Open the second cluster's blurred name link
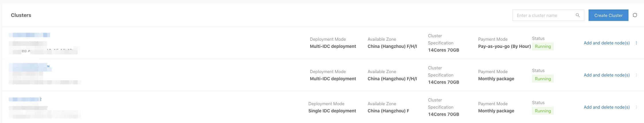Screen dimensions: 644x123 coord(30,67)
